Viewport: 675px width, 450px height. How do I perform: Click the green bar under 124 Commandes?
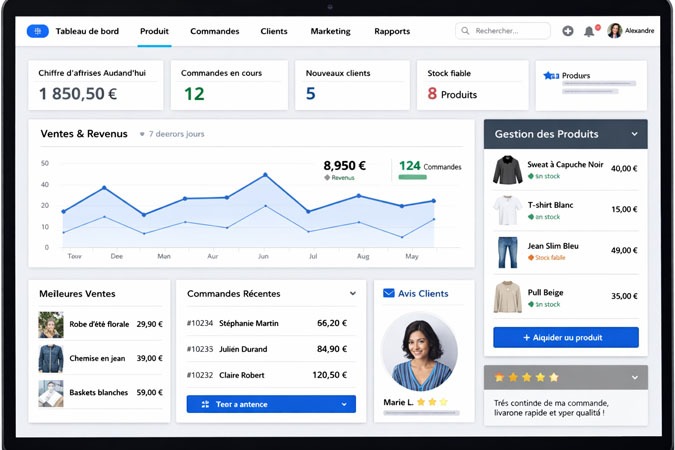[x=412, y=177]
